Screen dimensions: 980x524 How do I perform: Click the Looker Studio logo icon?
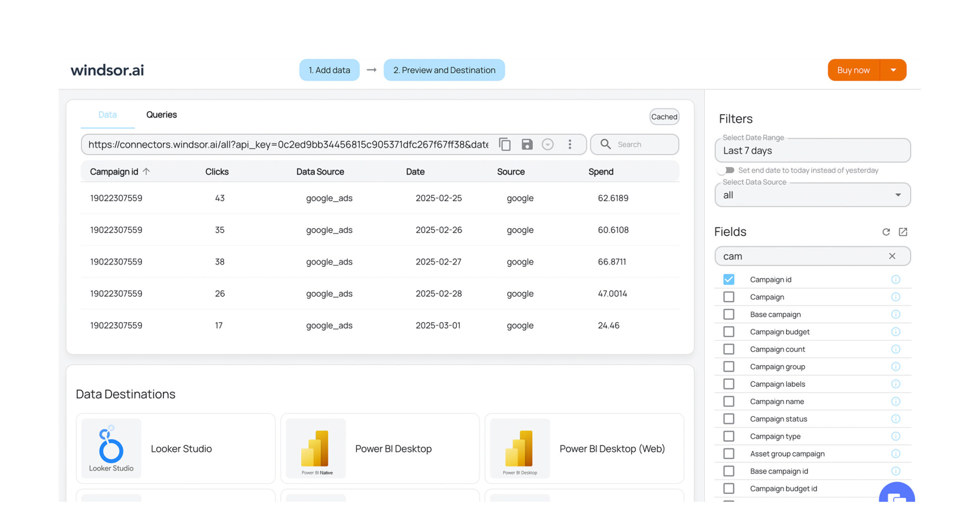pyautogui.click(x=111, y=448)
